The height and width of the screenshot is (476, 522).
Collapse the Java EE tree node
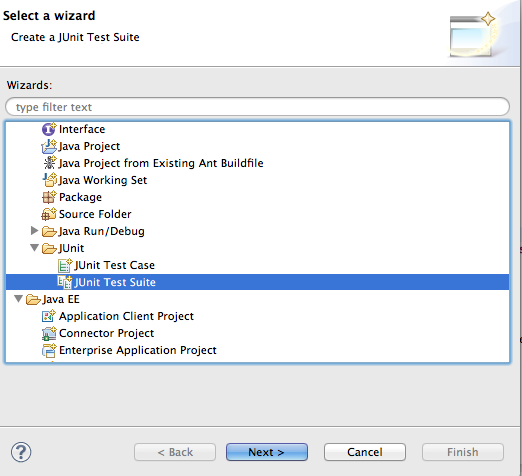(x=18, y=299)
